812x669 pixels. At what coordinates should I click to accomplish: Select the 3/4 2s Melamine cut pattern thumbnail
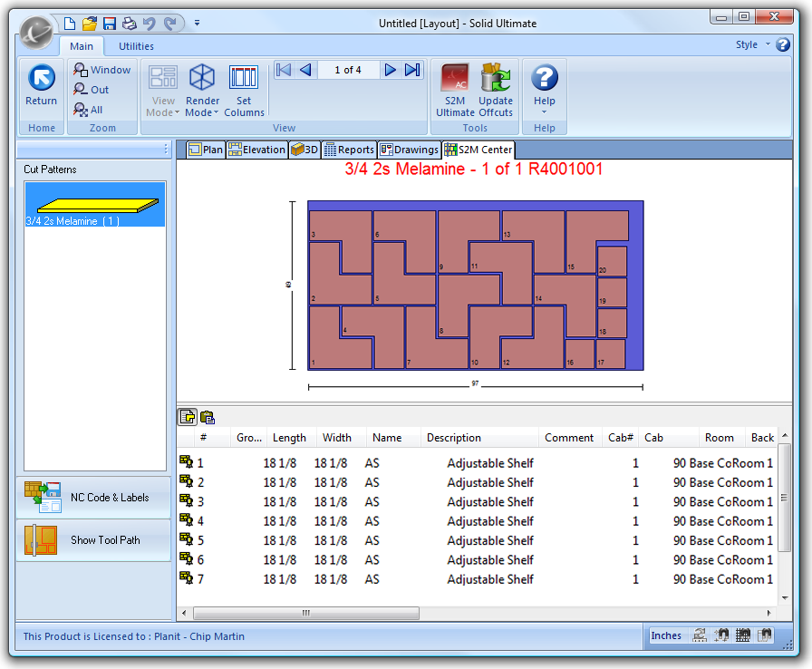pyautogui.click(x=95, y=205)
